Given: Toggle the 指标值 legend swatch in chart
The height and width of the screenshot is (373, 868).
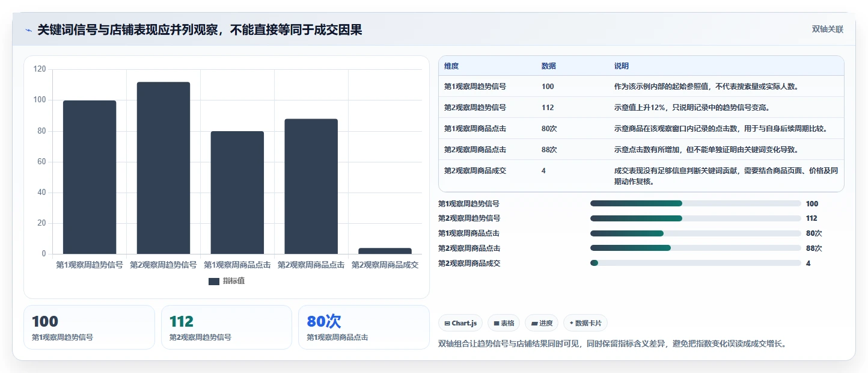Looking at the screenshot, I should pos(214,281).
